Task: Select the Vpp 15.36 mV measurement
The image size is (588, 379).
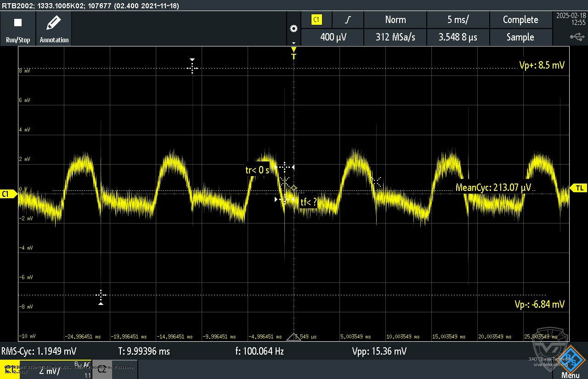Action: click(x=379, y=351)
